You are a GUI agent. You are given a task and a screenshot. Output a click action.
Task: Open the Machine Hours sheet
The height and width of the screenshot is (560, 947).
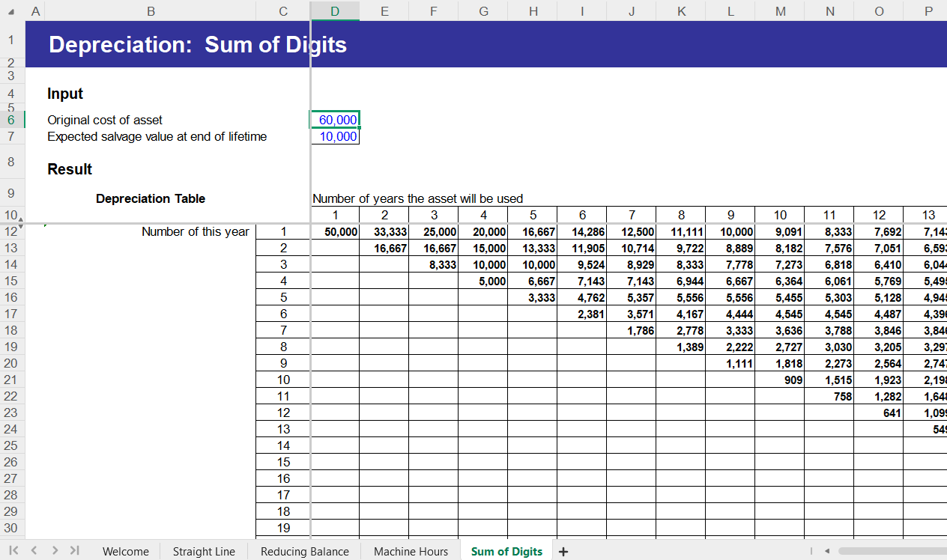click(x=410, y=550)
